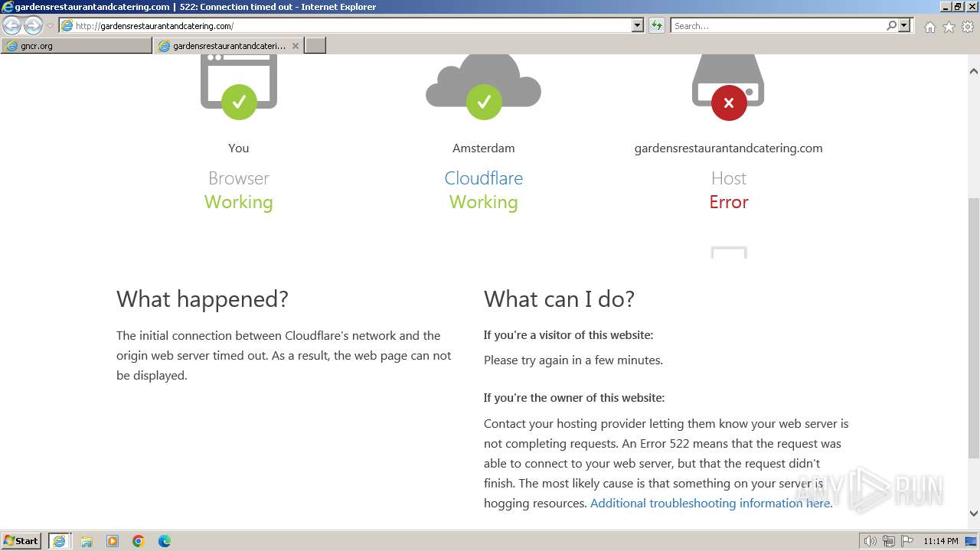Click the You label under the browser icon
The width and height of the screenshot is (980, 551).
[x=239, y=148]
